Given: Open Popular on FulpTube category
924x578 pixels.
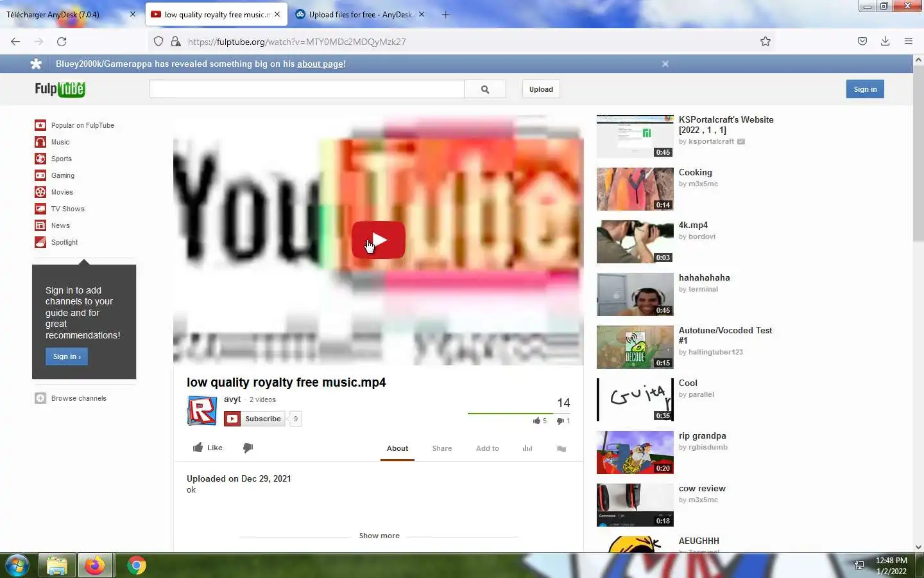Looking at the screenshot, I should pyautogui.click(x=83, y=125).
